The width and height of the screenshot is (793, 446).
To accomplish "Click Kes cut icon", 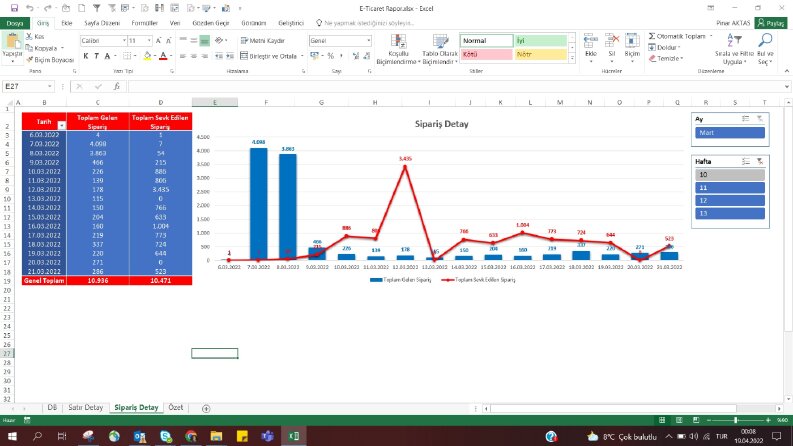I will tap(35, 36).
